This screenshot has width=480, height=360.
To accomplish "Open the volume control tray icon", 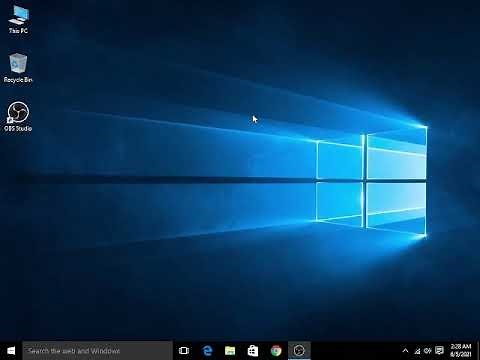I will 428,351.
